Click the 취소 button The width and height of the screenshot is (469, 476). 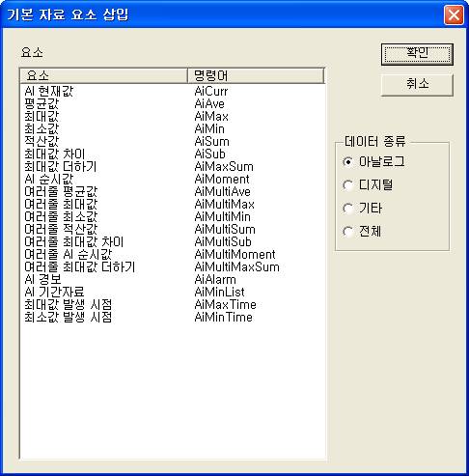pos(417,85)
